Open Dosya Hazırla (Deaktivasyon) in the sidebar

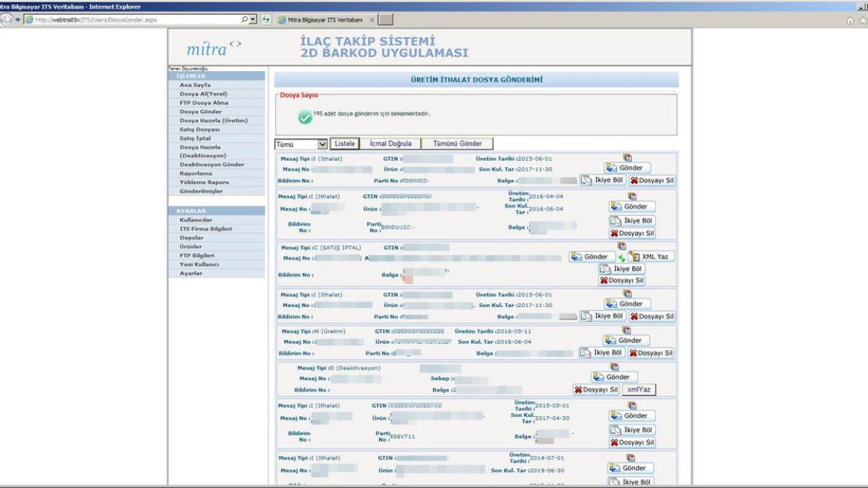pos(203,151)
